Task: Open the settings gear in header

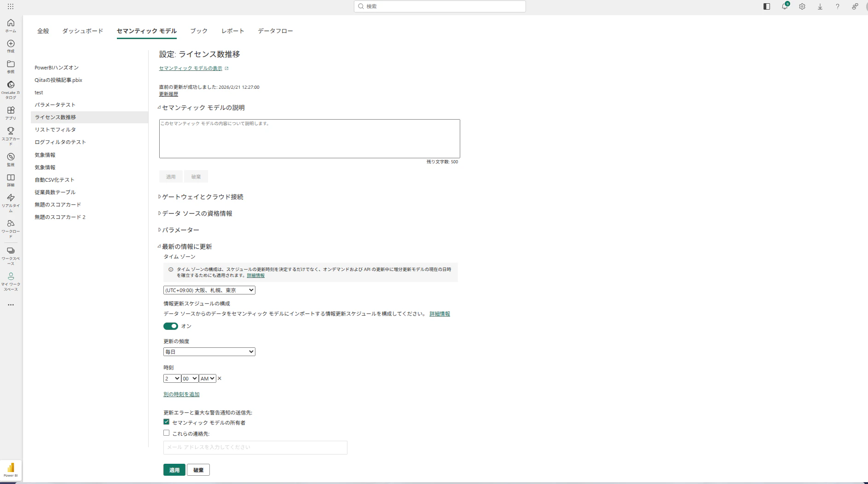Action: [802, 6]
